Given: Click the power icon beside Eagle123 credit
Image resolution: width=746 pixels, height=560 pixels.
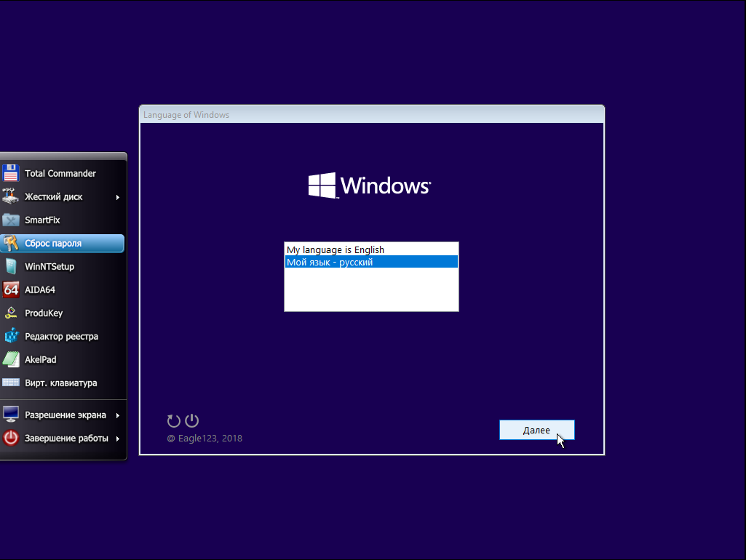Looking at the screenshot, I should pos(191,420).
